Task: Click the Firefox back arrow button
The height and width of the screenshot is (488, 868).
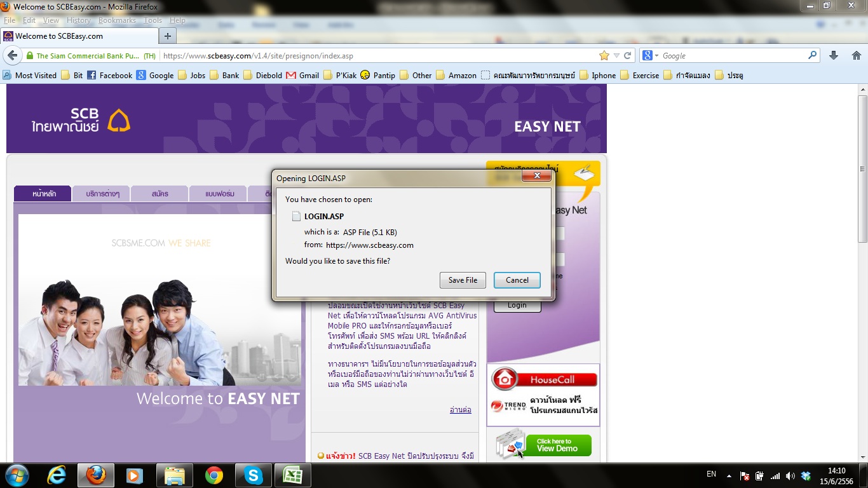Action: pyautogui.click(x=11, y=55)
